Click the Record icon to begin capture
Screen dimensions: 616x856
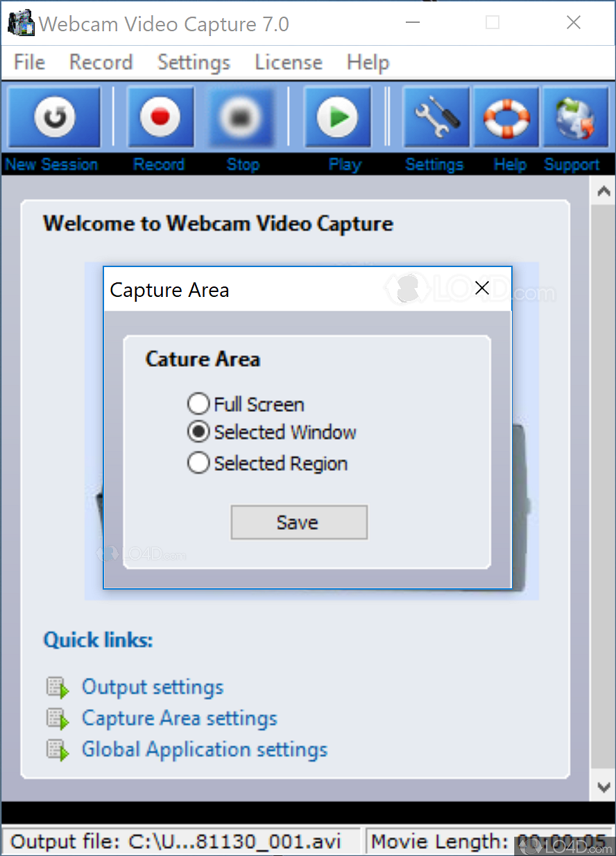[x=160, y=117]
